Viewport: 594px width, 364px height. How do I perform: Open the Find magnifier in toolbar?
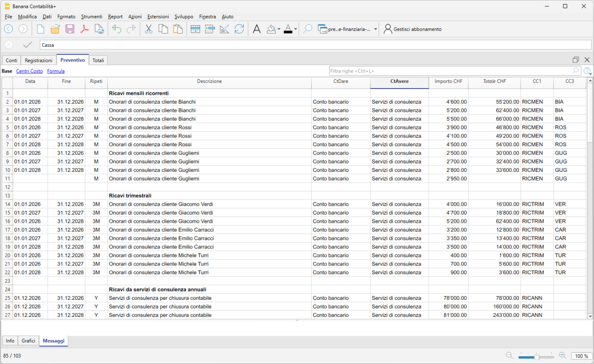click(308, 29)
